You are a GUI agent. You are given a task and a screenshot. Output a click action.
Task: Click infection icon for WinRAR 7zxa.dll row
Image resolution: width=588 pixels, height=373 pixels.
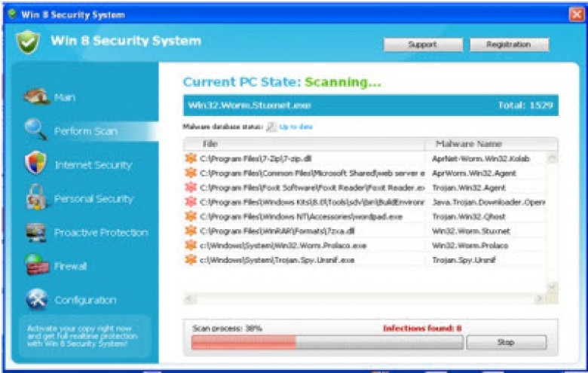point(191,231)
